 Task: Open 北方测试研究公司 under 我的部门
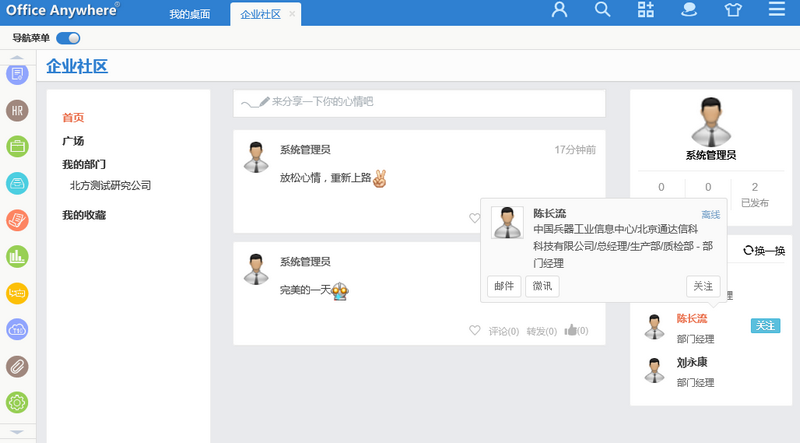[x=110, y=185]
